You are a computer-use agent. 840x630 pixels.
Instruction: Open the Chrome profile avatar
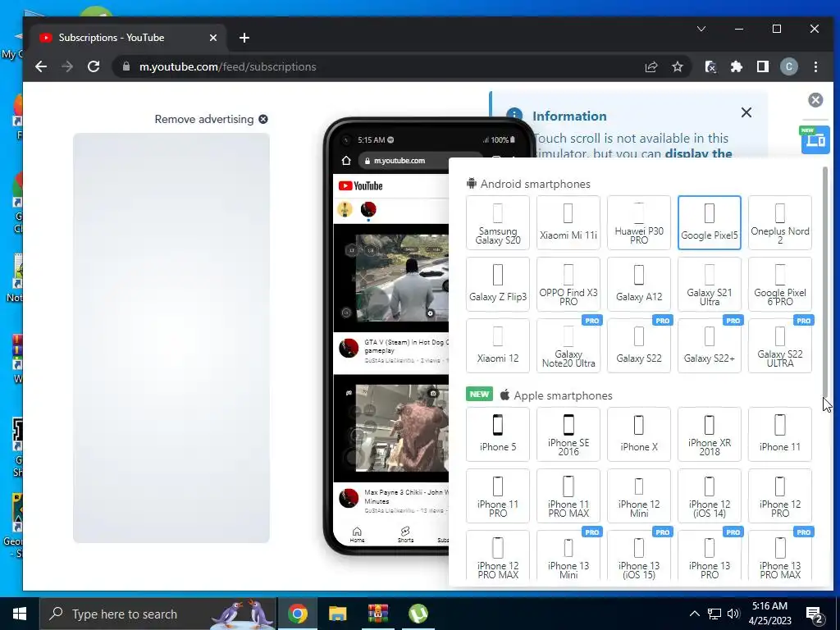[x=788, y=66]
